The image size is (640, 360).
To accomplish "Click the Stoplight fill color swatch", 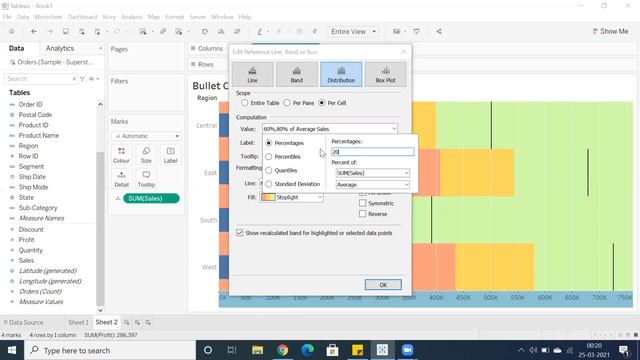I will (268, 198).
